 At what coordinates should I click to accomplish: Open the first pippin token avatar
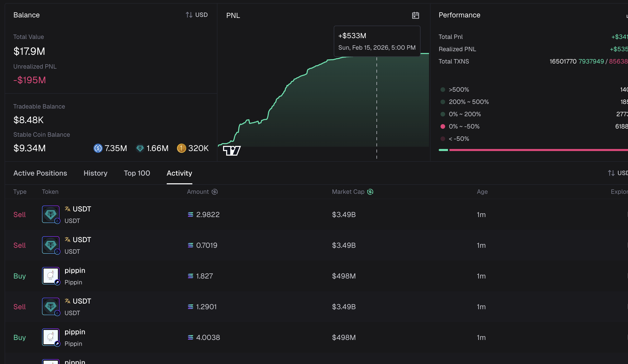point(51,276)
